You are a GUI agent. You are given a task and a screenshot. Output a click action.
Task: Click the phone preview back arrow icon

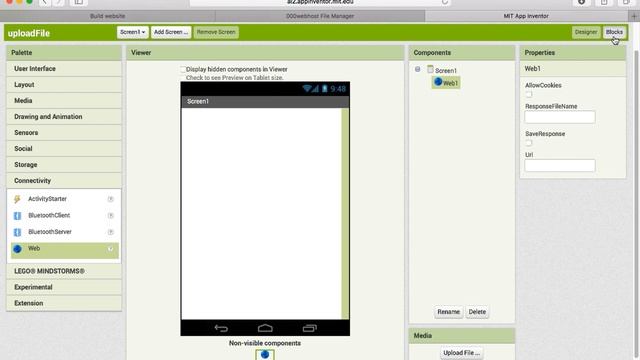click(x=221, y=328)
